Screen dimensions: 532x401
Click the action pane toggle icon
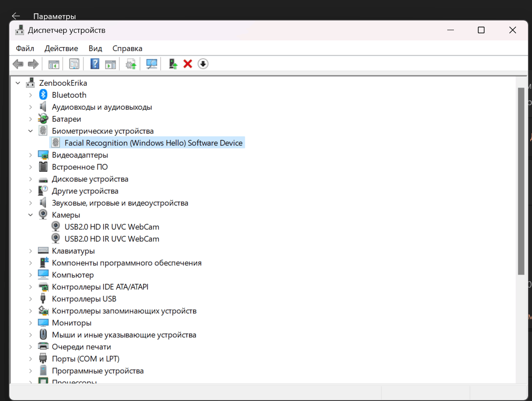(110, 64)
